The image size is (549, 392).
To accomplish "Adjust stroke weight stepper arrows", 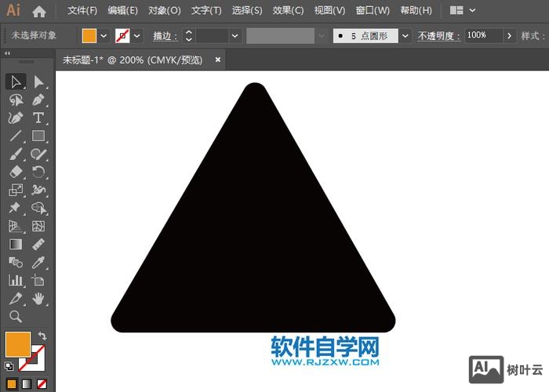I will (189, 36).
